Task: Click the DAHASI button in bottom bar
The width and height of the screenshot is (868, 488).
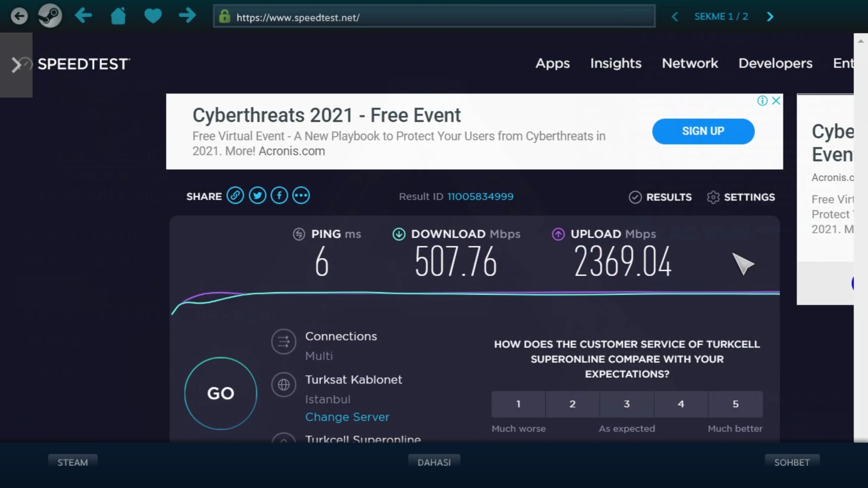Action: tap(434, 463)
